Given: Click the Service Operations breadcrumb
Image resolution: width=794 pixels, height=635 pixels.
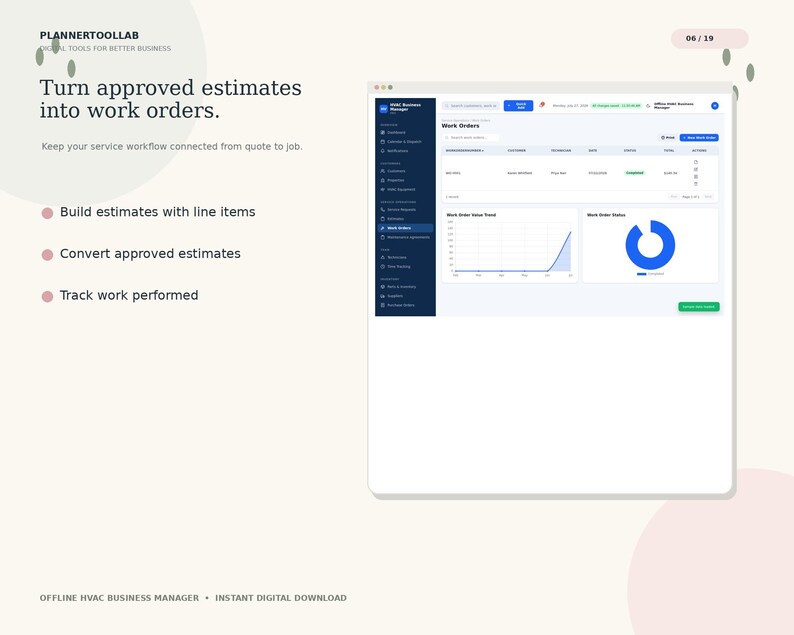Looking at the screenshot, I should tap(455, 121).
